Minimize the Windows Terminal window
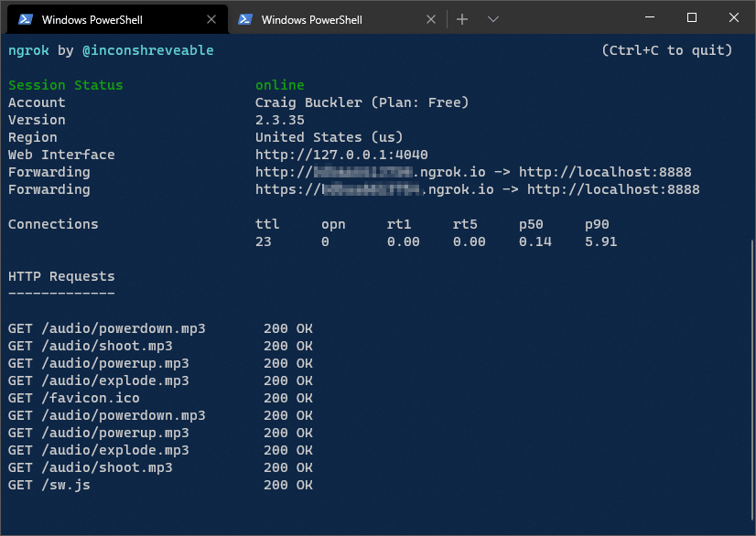The width and height of the screenshot is (756, 536). click(x=648, y=18)
